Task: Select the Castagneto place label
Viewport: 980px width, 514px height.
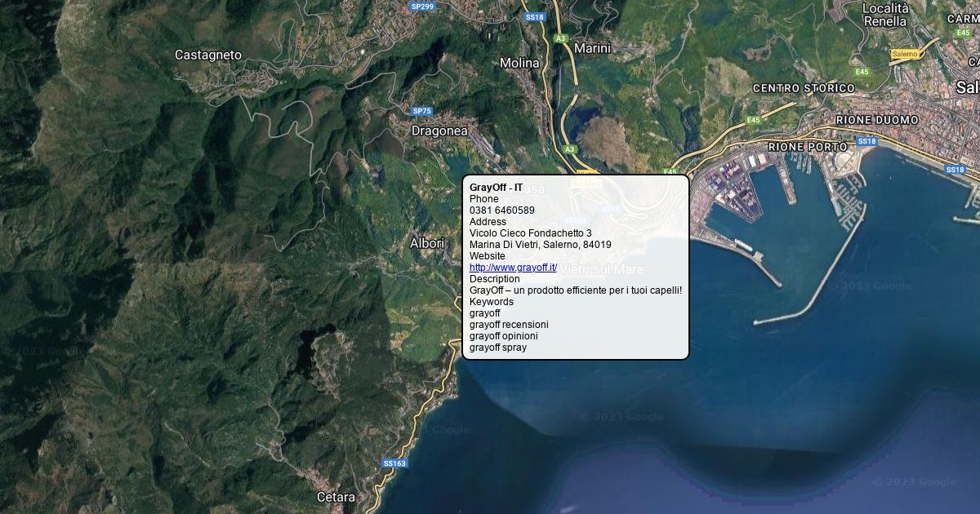Action: 208,55
